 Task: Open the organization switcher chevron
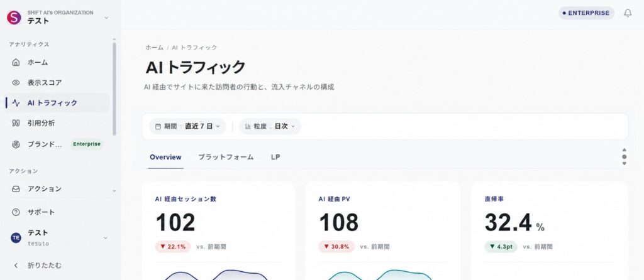106,18
